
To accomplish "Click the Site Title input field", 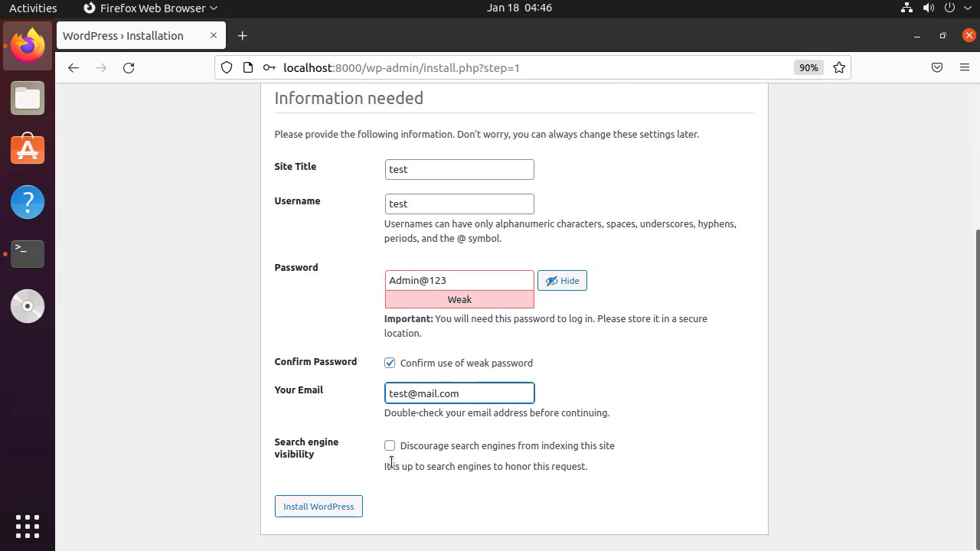I will tap(459, 169).
